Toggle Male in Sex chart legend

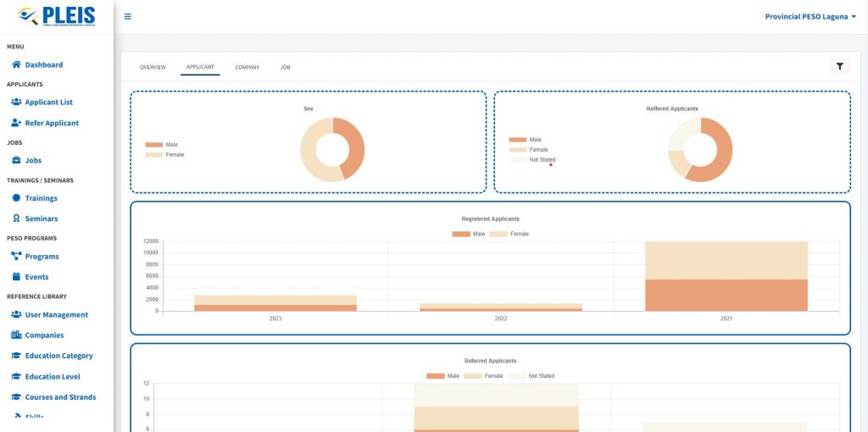pos(162,145)
